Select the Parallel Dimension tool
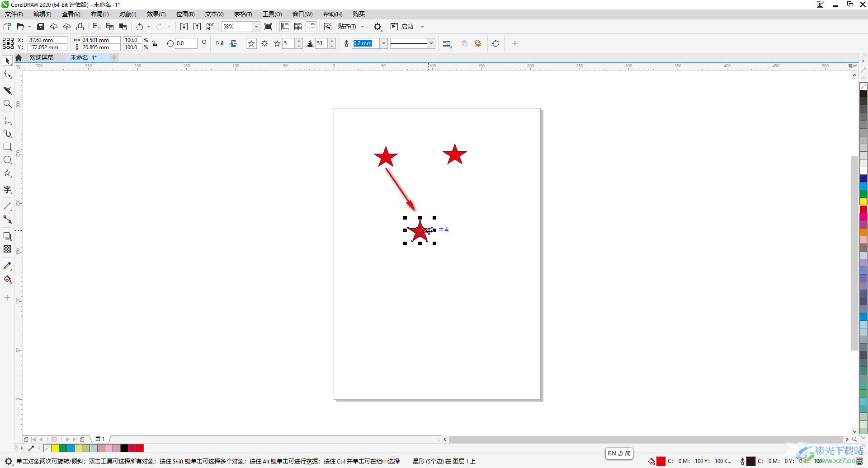Screen dimensions: 868x468 click(x=7, y=206)
